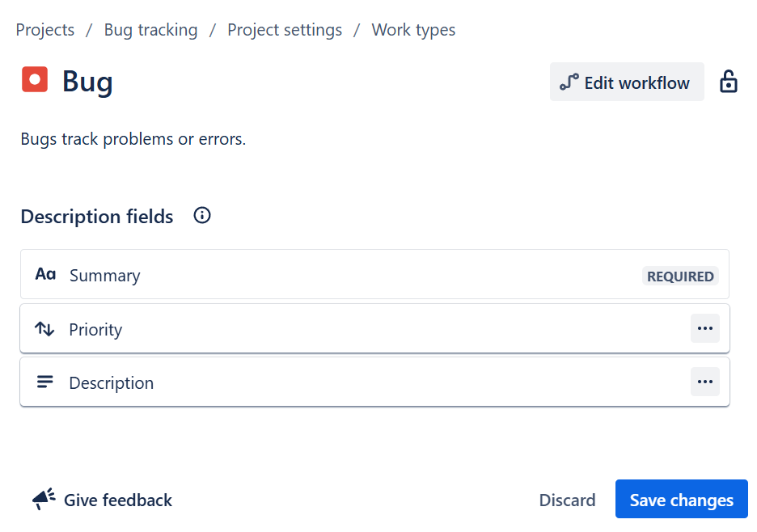This screenshot has width=757, height=532.
Task: Click the Priority arrows icon
Action: coord(44,329)
